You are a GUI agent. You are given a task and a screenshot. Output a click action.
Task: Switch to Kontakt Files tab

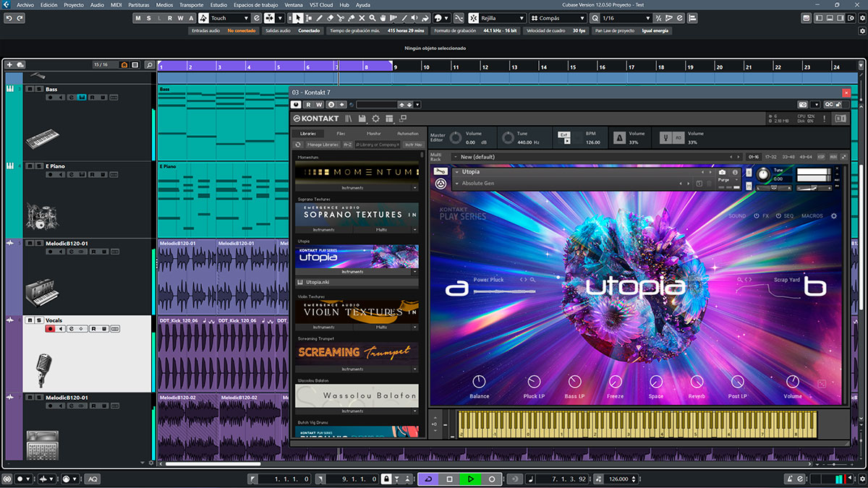[341, 134]
